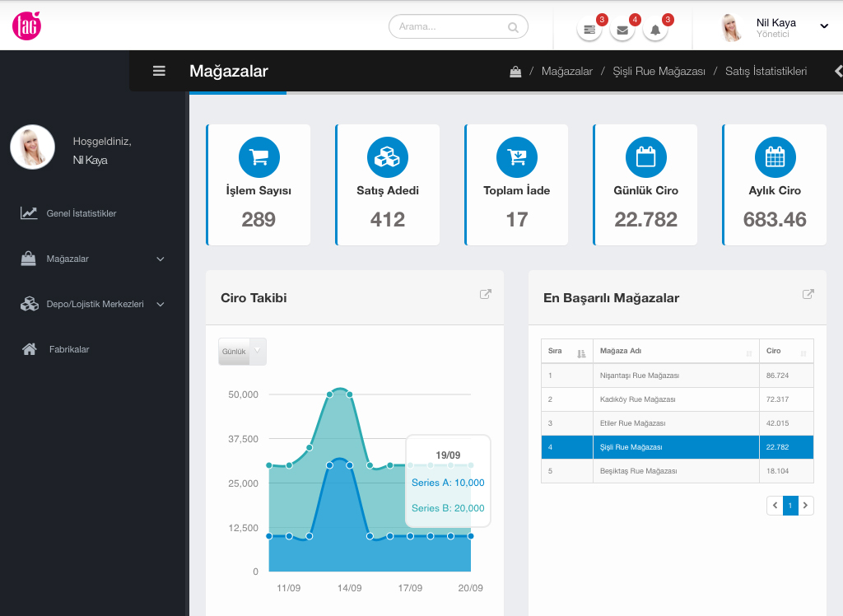Viewport: 843px width, 616px height.
Task: Expand Depo/Lojistik Merkezleri sidebar submenu
Action: click(x=161, y=305)
